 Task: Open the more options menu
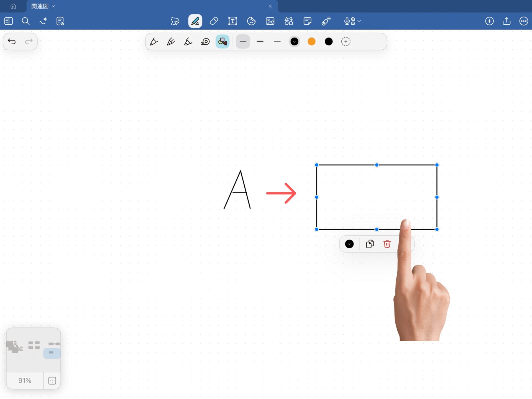(523, 21)
